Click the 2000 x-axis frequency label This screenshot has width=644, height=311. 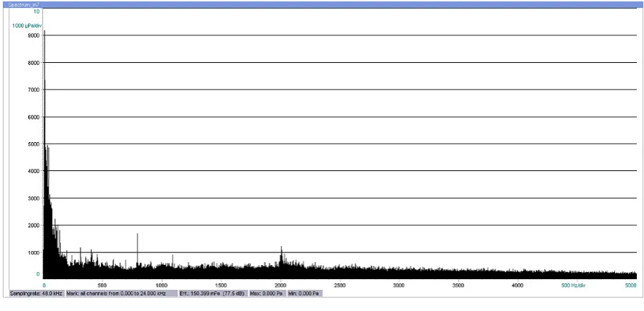coord(281,285)
